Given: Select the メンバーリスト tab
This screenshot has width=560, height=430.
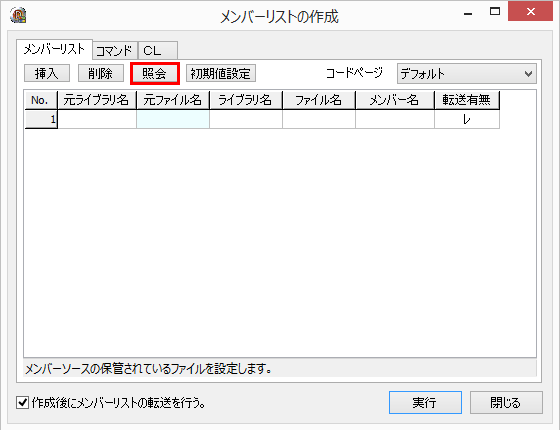Looking at the screenshot, I should 54,49.
